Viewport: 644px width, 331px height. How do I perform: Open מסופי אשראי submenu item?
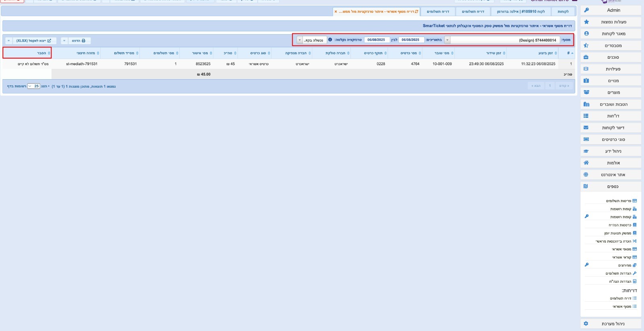click(x=624, y=249)
